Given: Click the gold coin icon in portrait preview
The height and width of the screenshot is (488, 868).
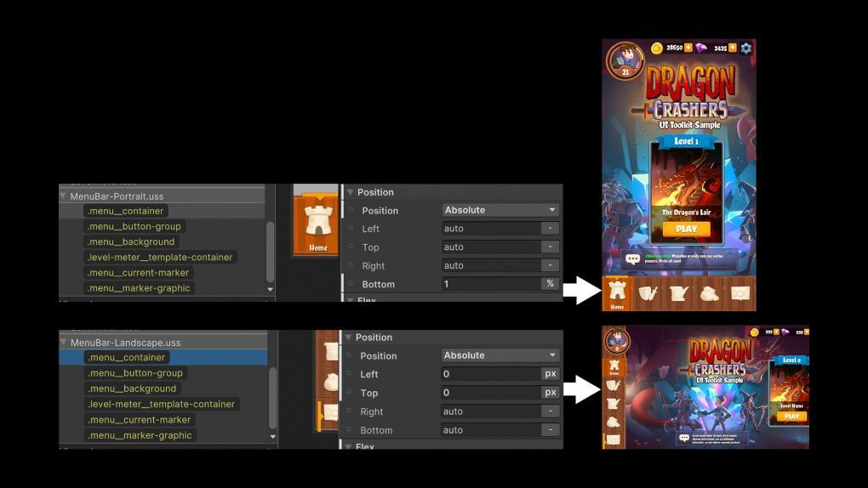Looking at the screenshot, I should coord(657,48).
